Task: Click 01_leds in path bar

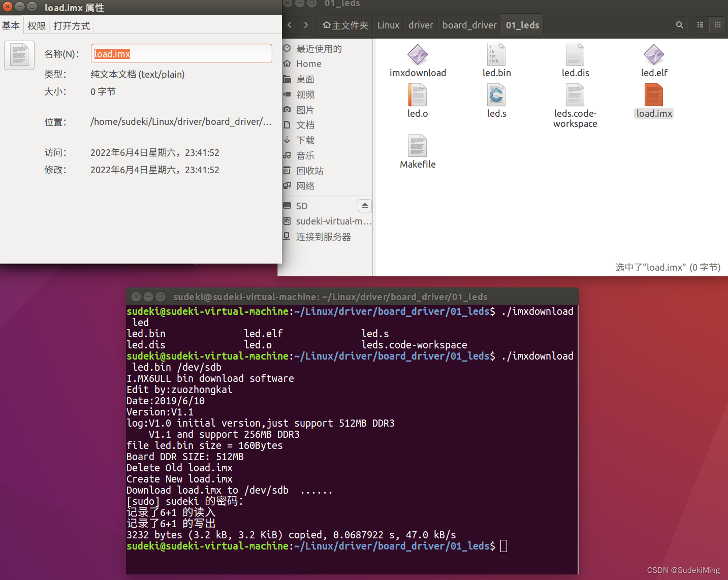Action: tap(522, 25)
